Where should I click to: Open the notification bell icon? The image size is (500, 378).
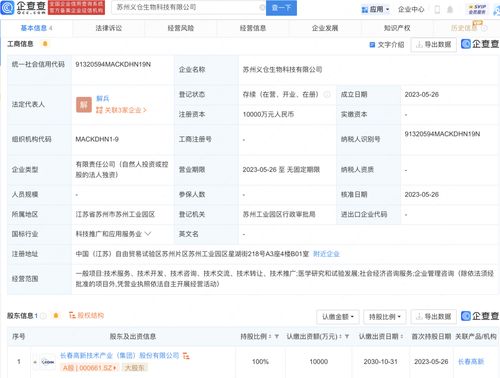(x=450, y=9)
